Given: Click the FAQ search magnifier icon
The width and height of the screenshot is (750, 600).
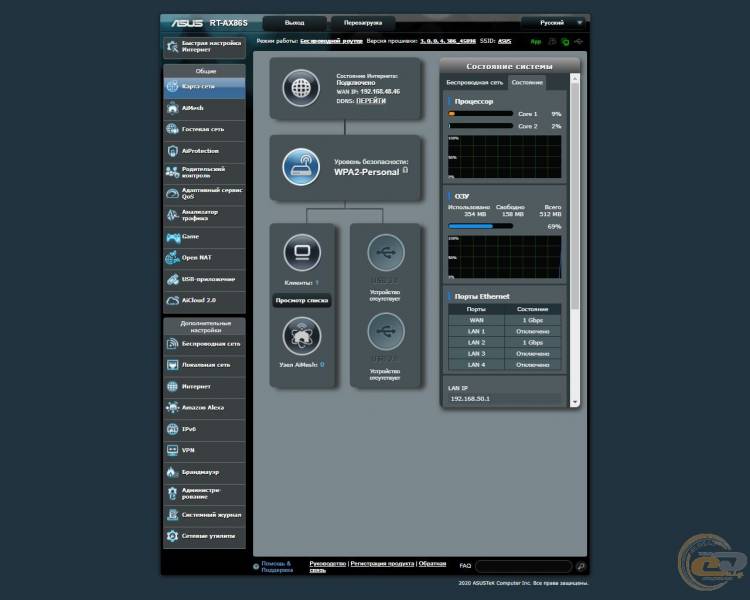Looking at the screenshot, I should tap(581, 567).
